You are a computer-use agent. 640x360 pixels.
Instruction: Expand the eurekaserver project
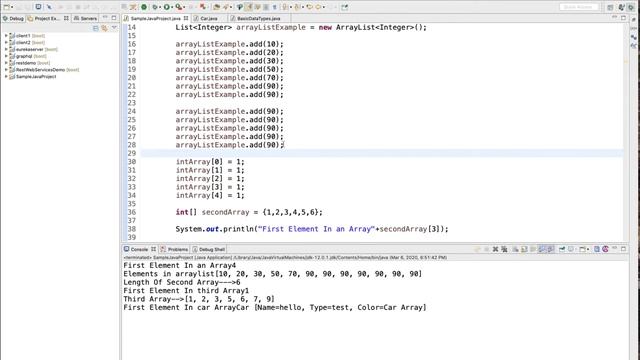6,49
